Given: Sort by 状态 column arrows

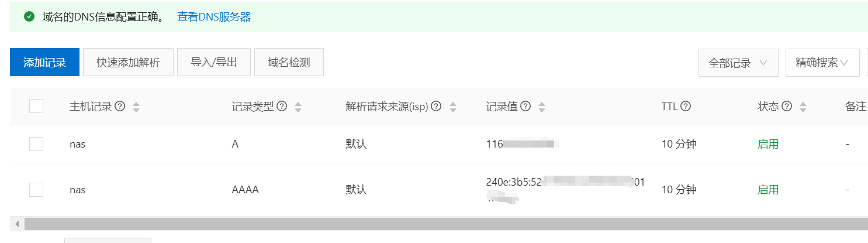Looking at the screenshot, I should click(803, 107).
